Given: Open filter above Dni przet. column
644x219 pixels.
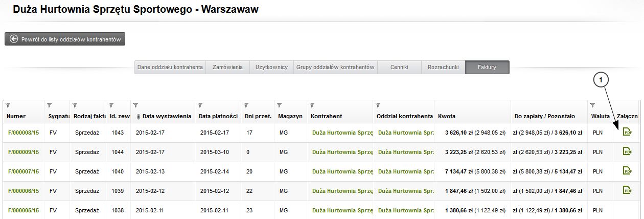Looking at the screenshot, I should pyautogui.click(x=246, y=105).
